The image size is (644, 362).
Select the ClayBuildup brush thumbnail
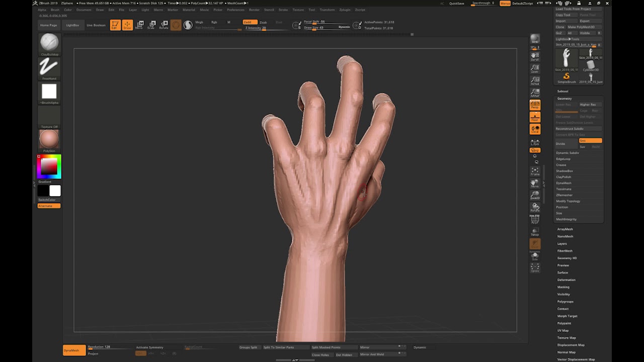(x=49, y=43)
